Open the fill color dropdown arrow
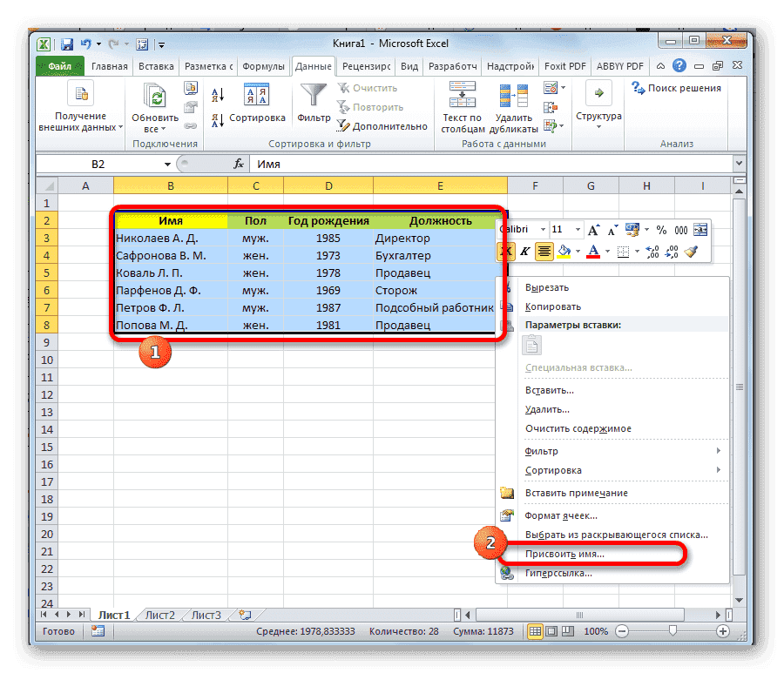This screenshot has height=673, width=784. click(x=578, y=251)
